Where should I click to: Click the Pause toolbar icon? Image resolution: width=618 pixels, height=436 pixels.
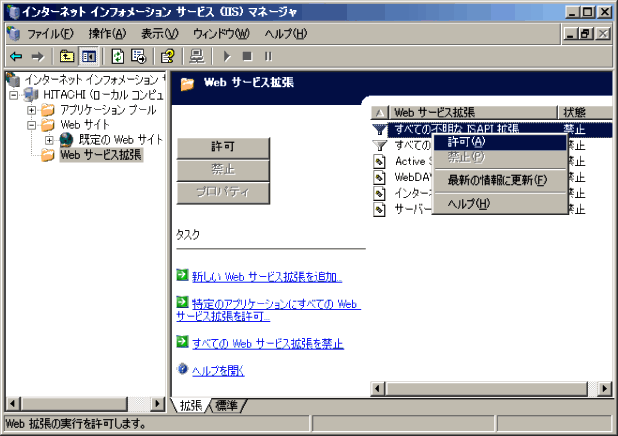pyautogui.click(x=268, y=57)
